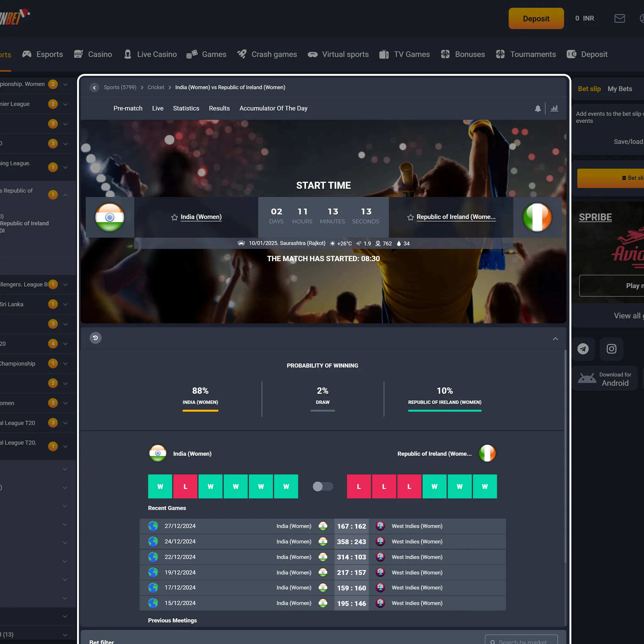The width and height of the screenshot is (644, 644).
Task: Open Accumulator Of The Day tab
Action: (x=273, y=108)
